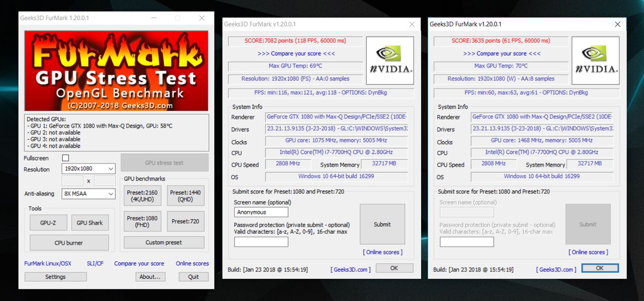
Task: Open the FurMark Linux/OSX link
Action: [x=48, y=263]
